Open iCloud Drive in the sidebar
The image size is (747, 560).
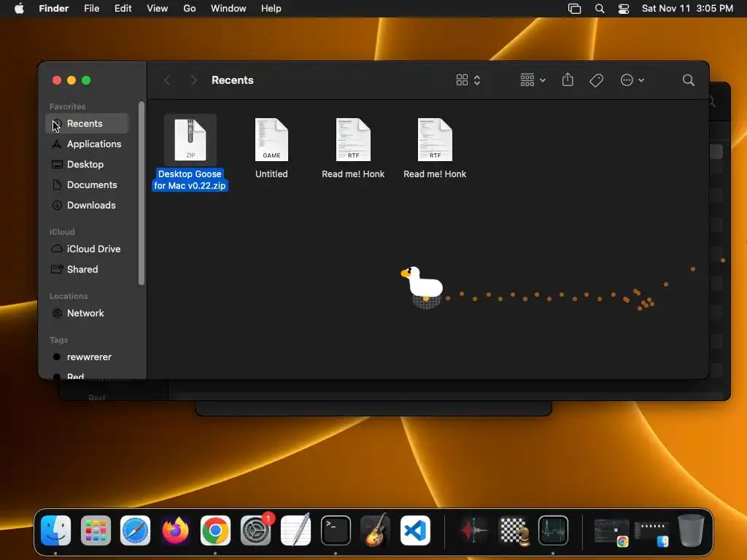click(x=87, y=249)
